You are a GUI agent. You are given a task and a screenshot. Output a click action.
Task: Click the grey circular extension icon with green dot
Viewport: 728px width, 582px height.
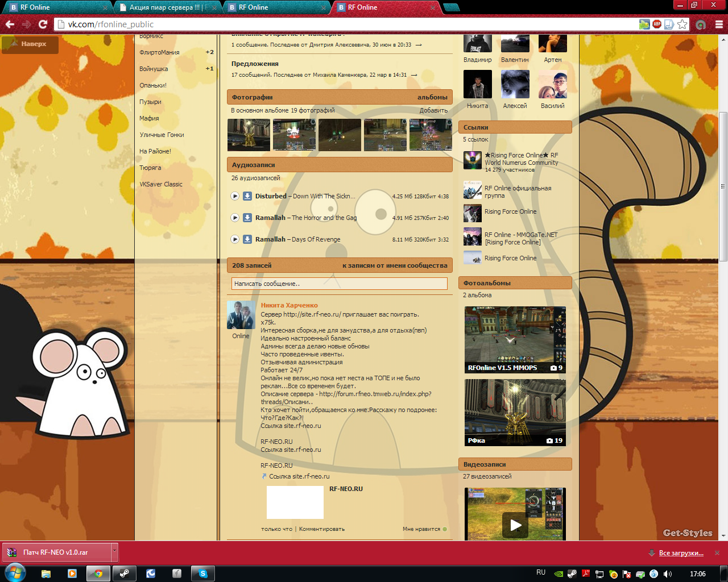pyautogui.click(x=701, y=24)
